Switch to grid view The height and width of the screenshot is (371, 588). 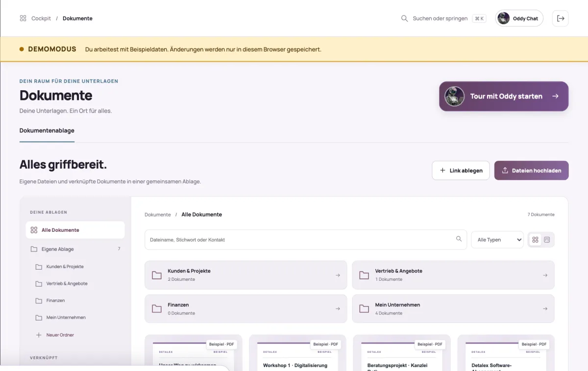535,240
